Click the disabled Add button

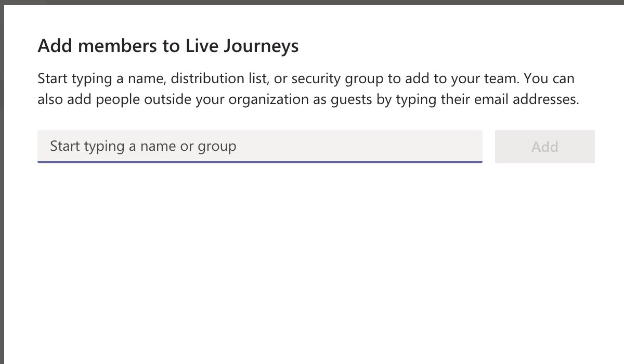[x=544, y=147]
